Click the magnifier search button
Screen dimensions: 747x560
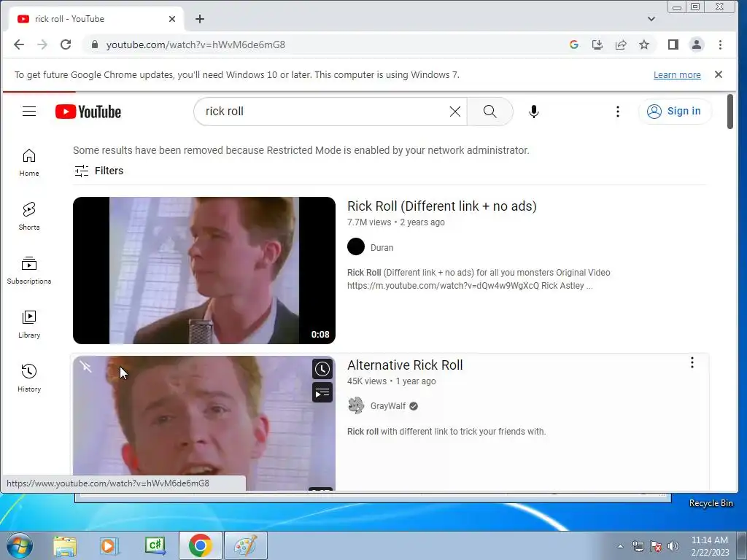(489, 112)
